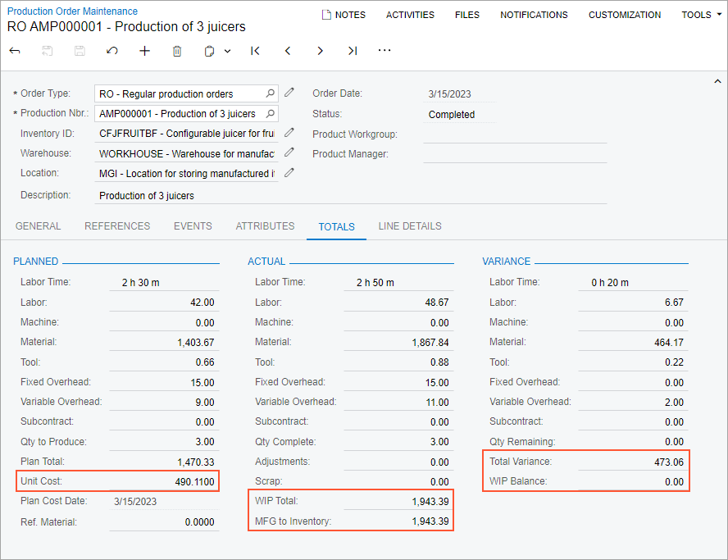Open the Notes panel

click(344, 15)
